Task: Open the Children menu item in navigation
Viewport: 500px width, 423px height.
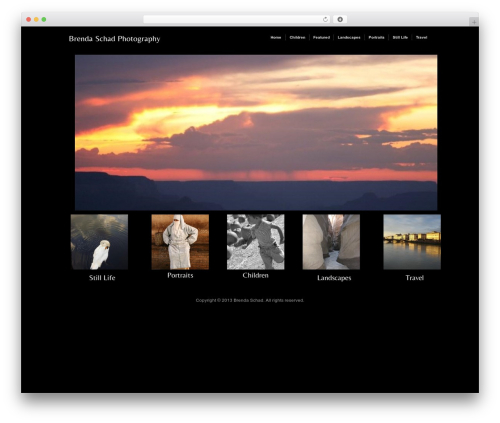Action: click(297, 37)
